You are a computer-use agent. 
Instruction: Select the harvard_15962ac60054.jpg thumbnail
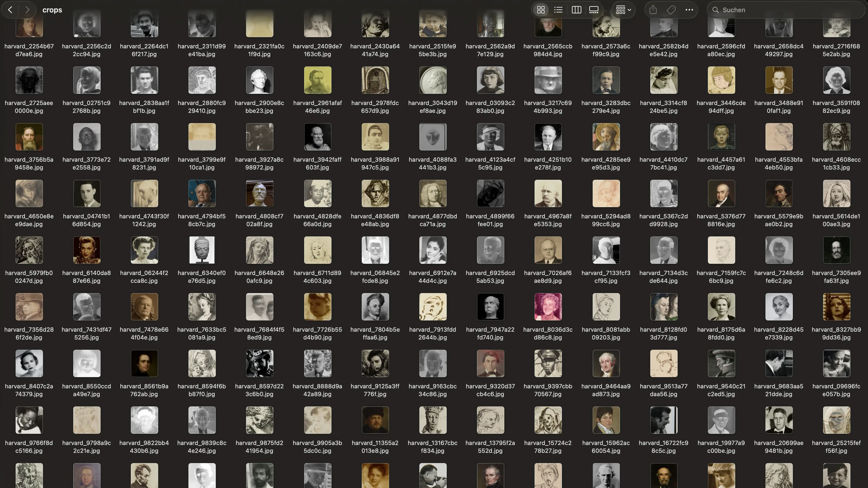click(x=606, y=420)
